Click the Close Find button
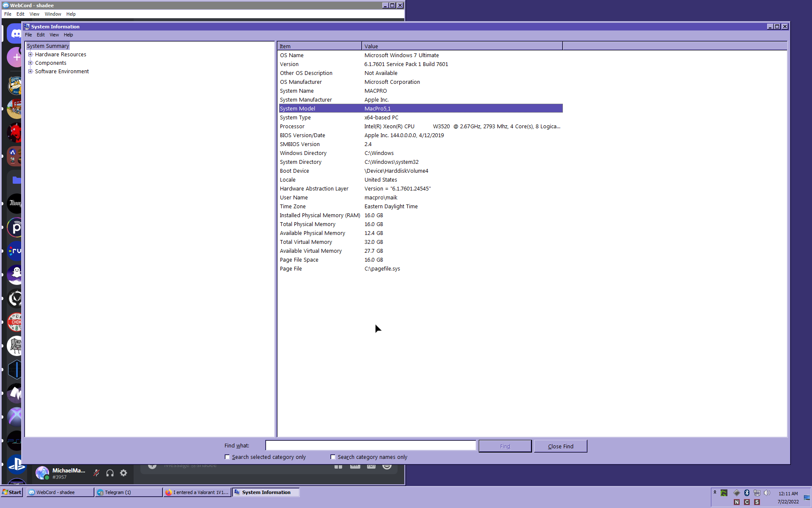This screenshot has width=812, height=508. pyautogui.click(x=560, y=446)
